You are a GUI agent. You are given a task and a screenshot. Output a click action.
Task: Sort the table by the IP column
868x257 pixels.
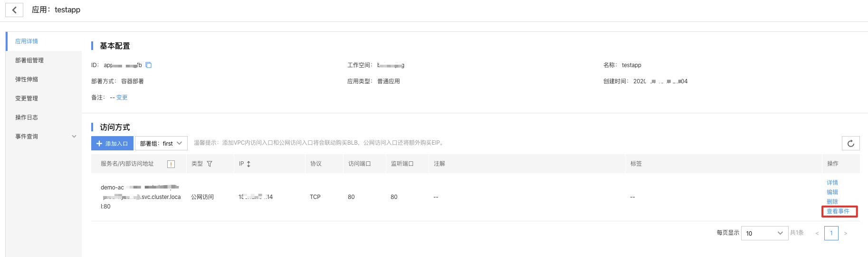[248, 164]
